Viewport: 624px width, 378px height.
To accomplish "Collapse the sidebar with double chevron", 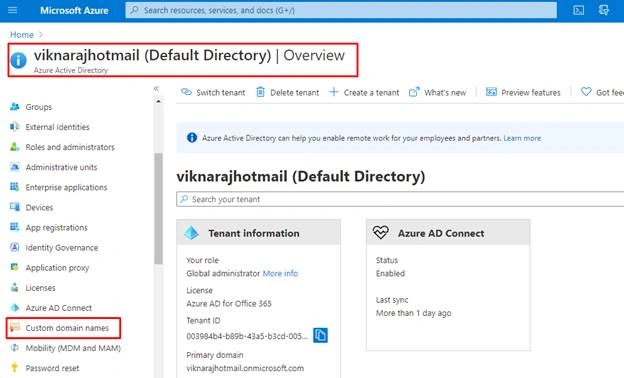I will pyautogui.click(x=156, y=88).
